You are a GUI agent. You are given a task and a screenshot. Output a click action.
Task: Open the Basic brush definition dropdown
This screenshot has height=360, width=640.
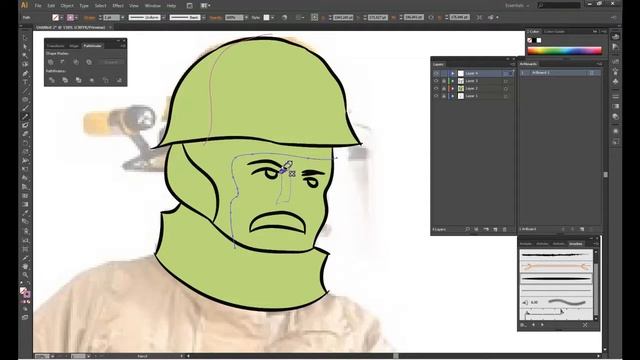pyautogui.click(x=204, y=18)
